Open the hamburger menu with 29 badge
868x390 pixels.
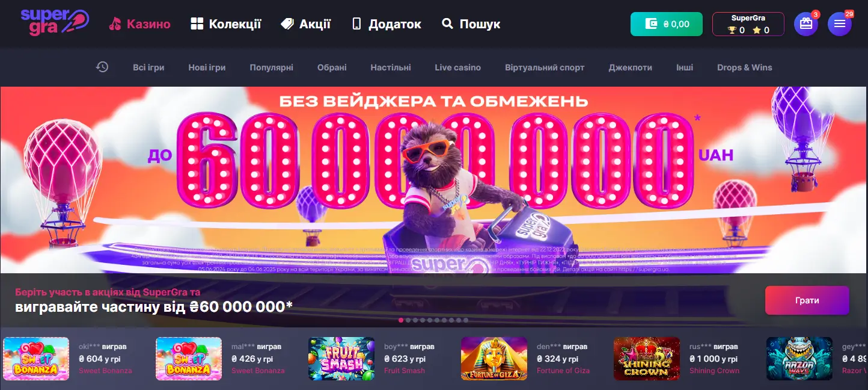tap(840, 24)
